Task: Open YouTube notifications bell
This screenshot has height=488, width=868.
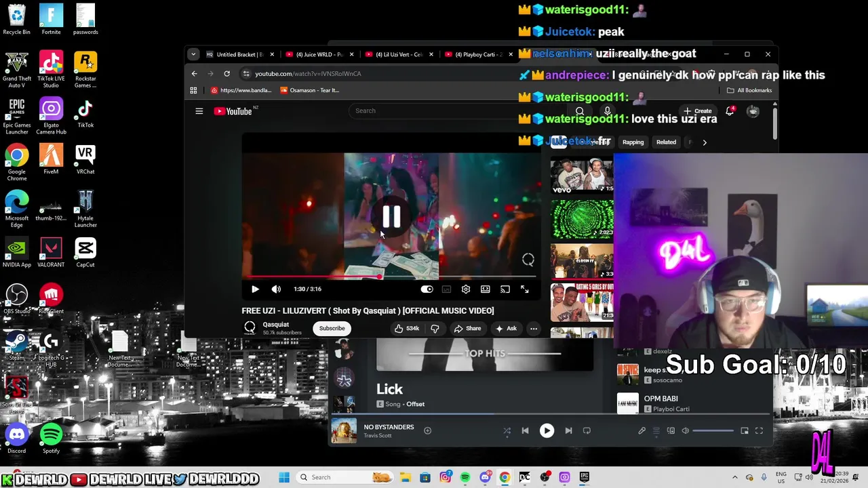Action: pos(730,111)
